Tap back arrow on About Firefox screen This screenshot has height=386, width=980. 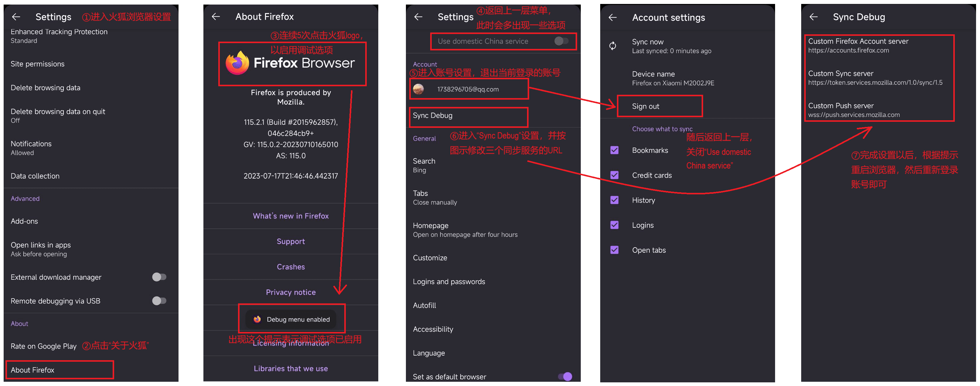coord(216,16)
